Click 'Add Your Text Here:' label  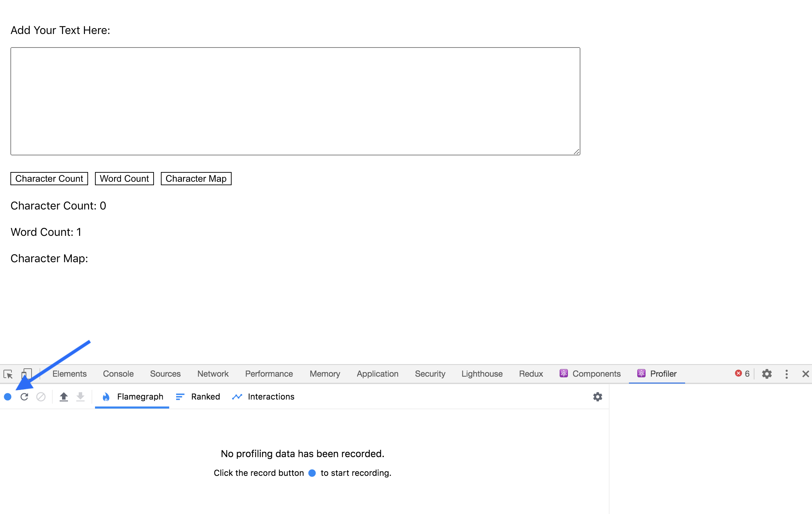tap(60, 30)
